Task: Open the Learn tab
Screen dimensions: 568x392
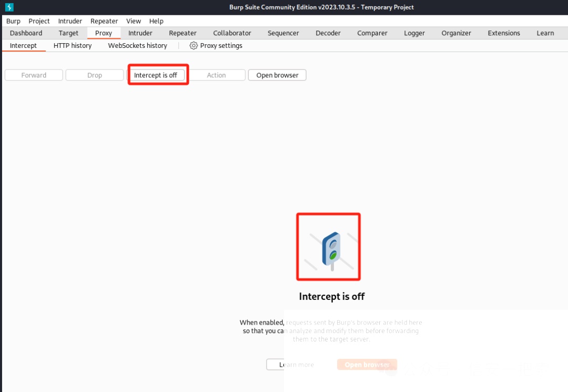Action: coord(545,33)
